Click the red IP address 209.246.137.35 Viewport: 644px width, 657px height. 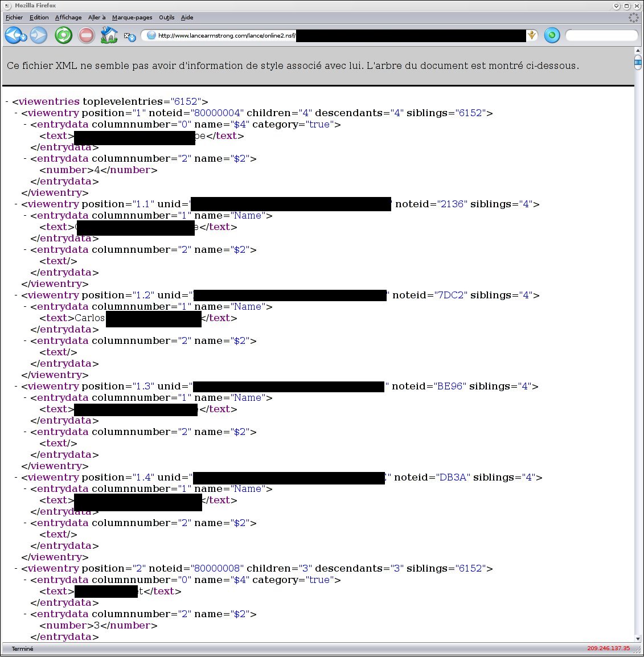pos(608,648)
